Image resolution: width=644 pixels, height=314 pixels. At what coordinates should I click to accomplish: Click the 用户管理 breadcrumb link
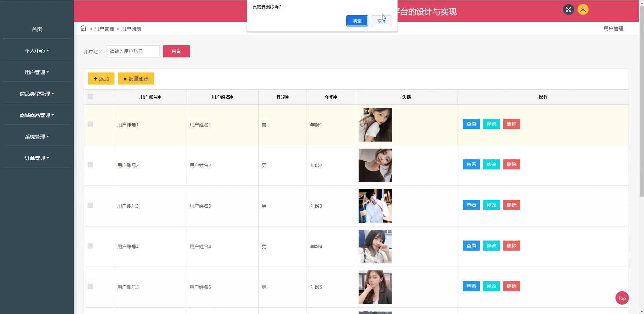tap(104, 29)
